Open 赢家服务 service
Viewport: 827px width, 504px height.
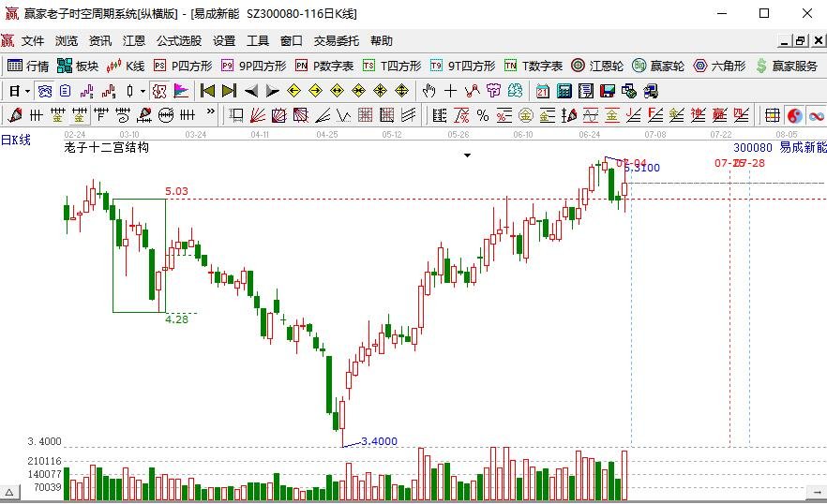tap(787, 66)
